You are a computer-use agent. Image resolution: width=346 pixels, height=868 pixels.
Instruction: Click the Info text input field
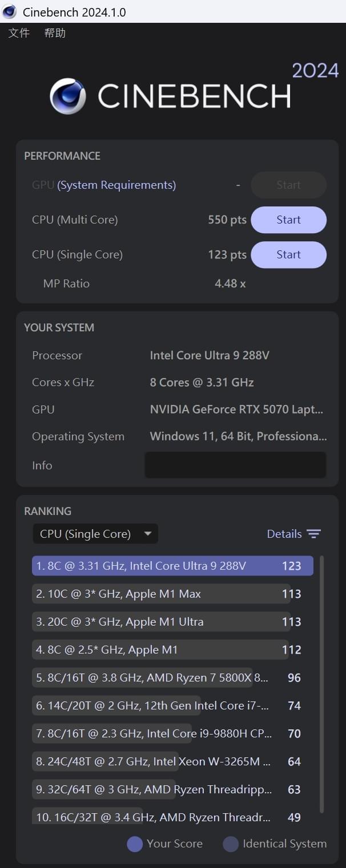[x=235, y=465]
